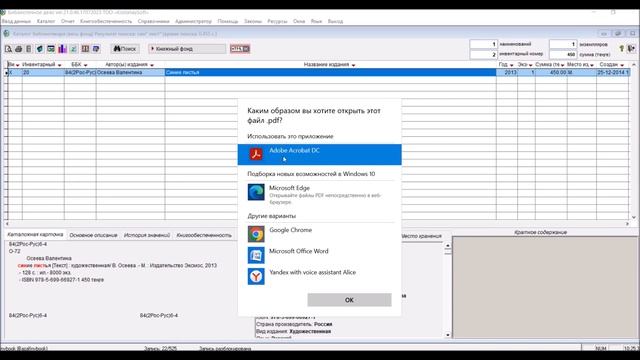Click the exit door icon at top right
This screenshot has width=640, height=360.
coord(631,49)
